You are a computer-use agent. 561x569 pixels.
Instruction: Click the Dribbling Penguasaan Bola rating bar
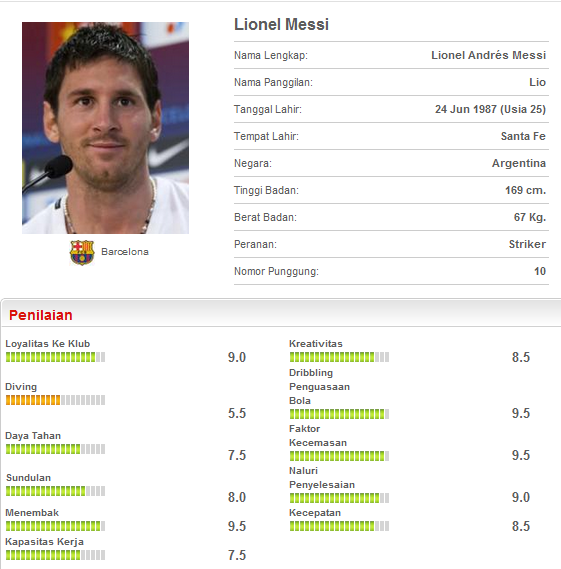click(x=339, y=414)
